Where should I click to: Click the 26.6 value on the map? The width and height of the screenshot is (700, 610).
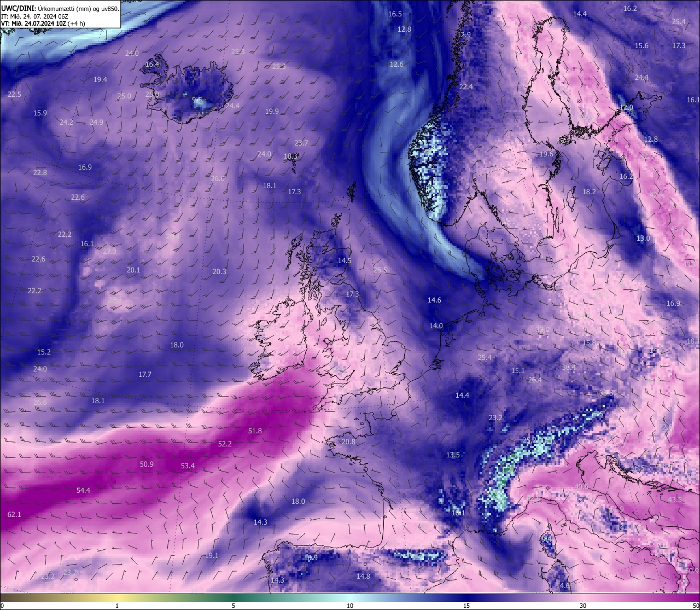click(40, 403)
